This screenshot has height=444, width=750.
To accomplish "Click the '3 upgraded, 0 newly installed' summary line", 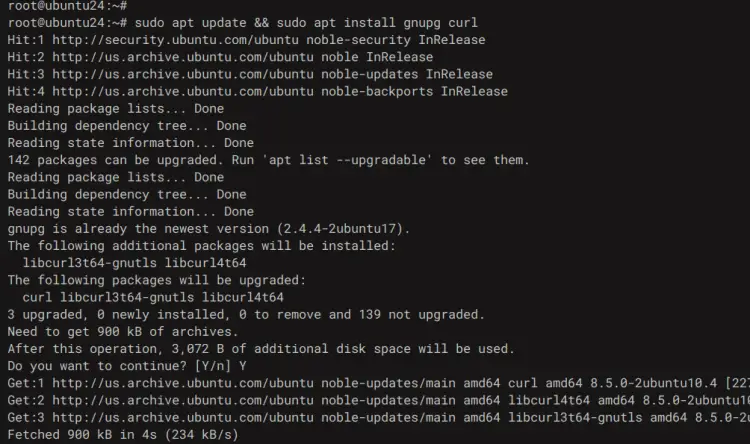I will click(246, 315).
